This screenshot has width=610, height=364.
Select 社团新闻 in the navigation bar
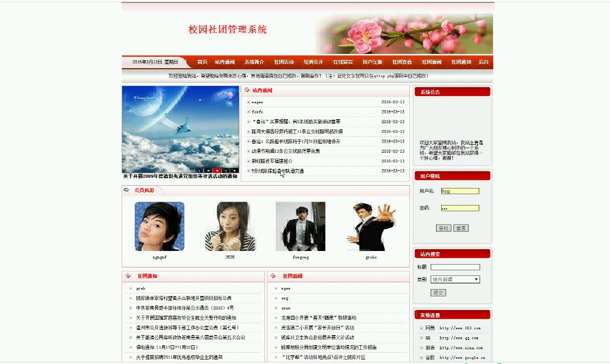tap(431, 62)
